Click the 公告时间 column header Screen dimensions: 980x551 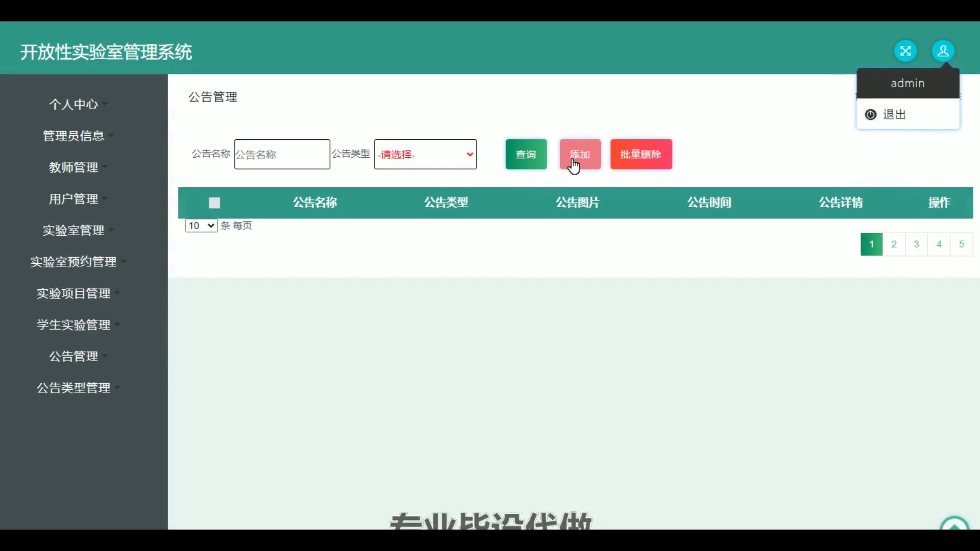click(709, 203)
